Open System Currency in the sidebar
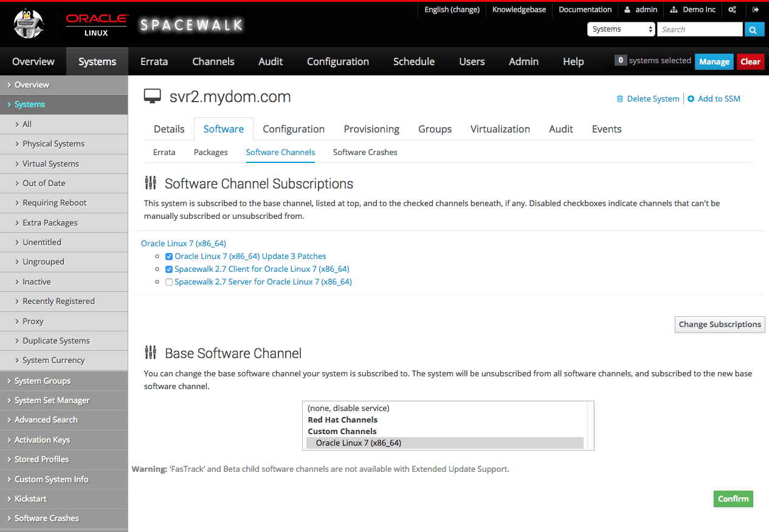This screenshot has height=532, width=769. [x=64, y=360]
